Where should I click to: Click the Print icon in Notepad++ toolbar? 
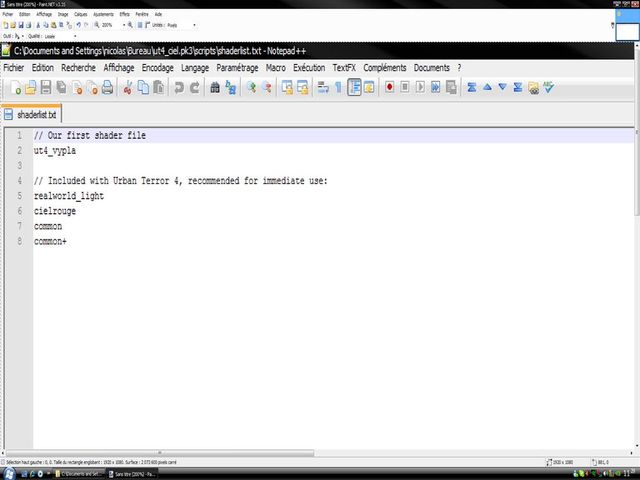click(107, 87)
